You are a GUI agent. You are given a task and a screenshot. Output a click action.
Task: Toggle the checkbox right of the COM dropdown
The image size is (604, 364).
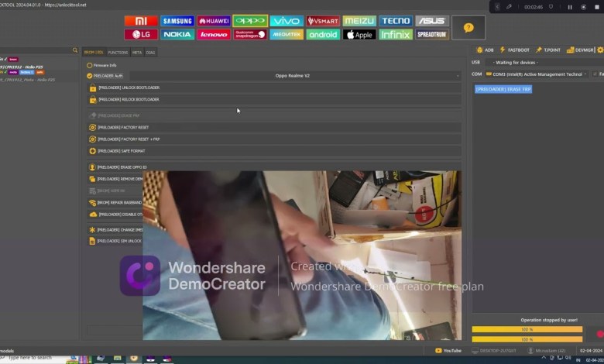click(x=595, y=74)
